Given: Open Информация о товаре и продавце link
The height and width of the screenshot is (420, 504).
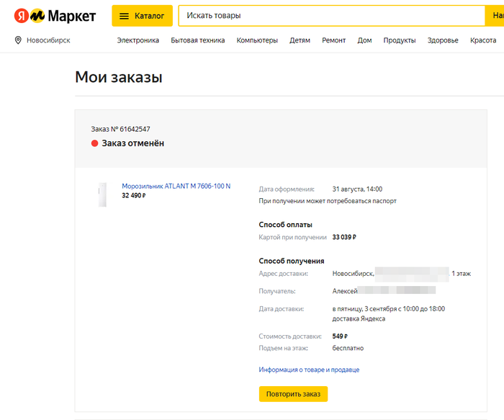Looking at the screenshot, I should pyautogui.click(x=309, y=370).
